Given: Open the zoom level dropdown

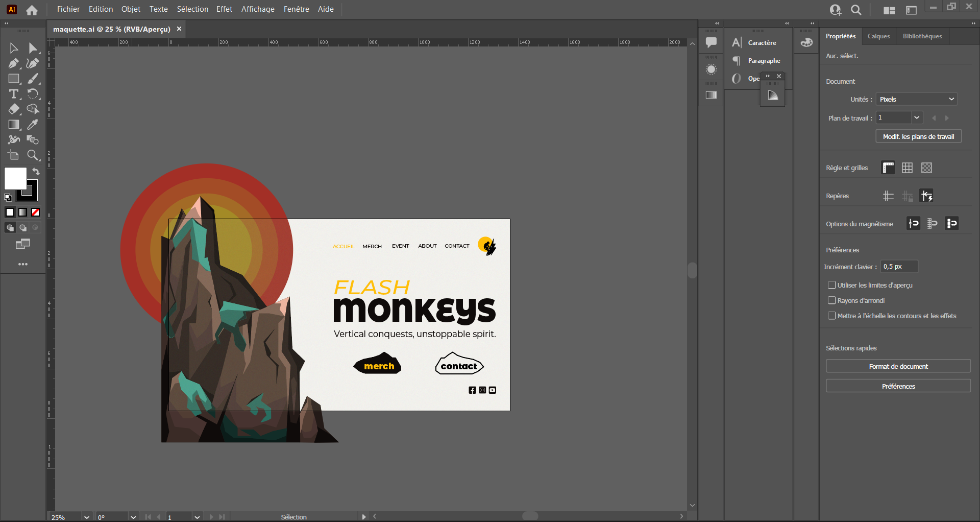Looking at the screenshot, I should 86,517.
